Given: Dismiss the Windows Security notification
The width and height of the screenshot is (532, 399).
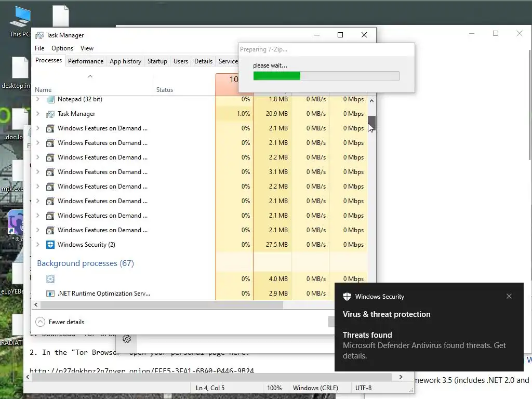Looking at the screenshot, I should coord(509,296).
